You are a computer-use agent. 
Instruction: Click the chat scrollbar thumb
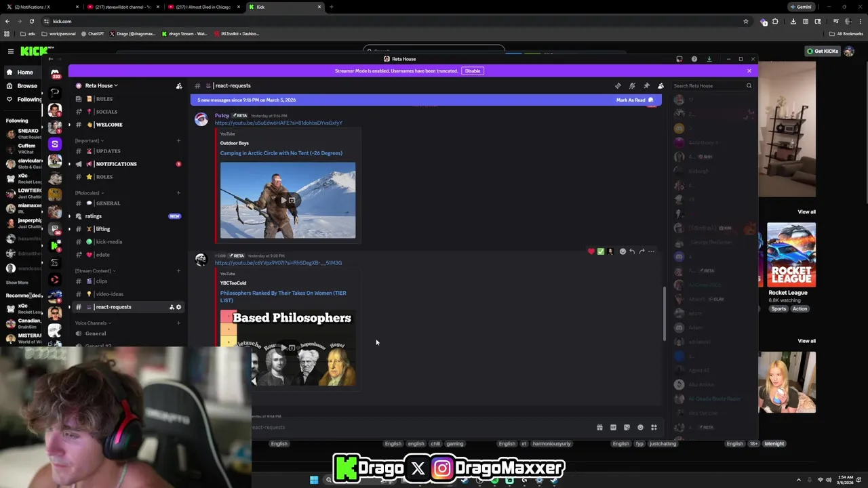664,313
